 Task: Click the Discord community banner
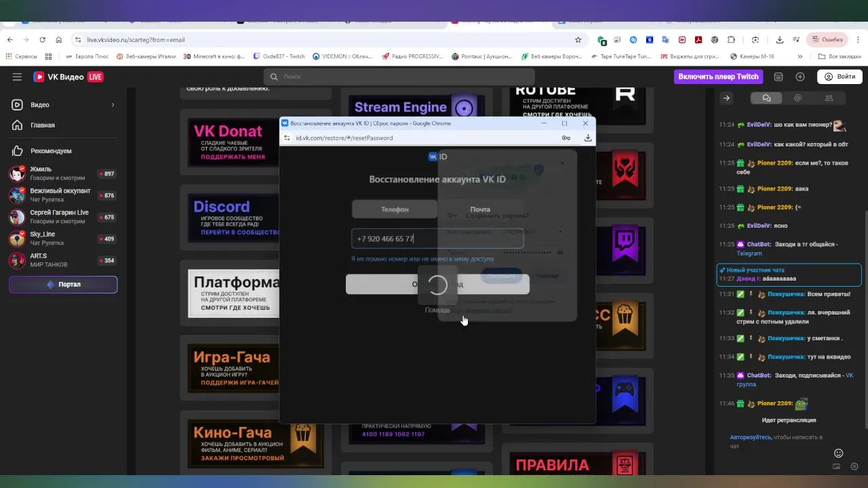pyautogui.click(x=233, y=218)
